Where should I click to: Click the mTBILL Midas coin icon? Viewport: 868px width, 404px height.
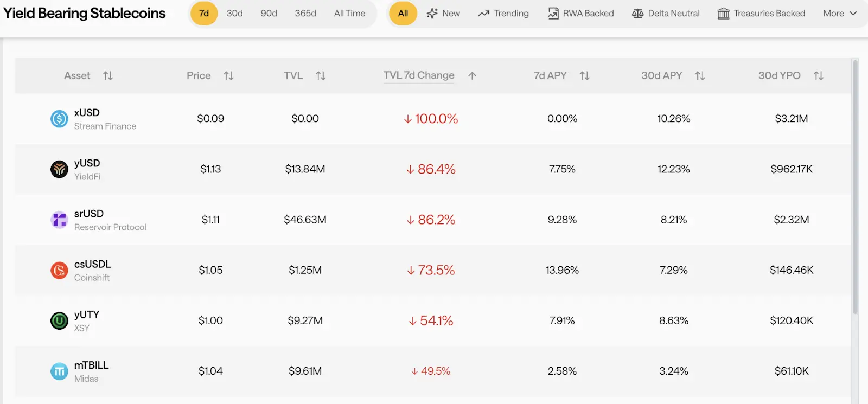click(x=59, y=371)
